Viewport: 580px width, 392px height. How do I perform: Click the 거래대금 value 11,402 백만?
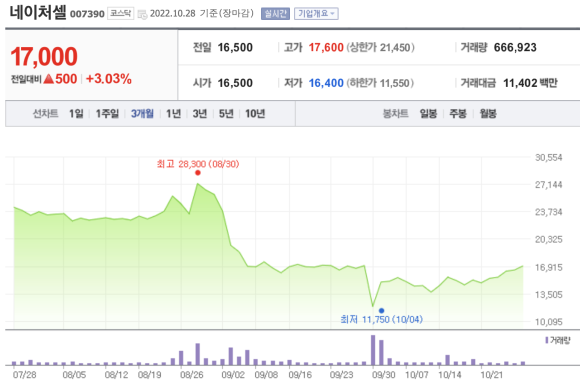click(530, 83)
